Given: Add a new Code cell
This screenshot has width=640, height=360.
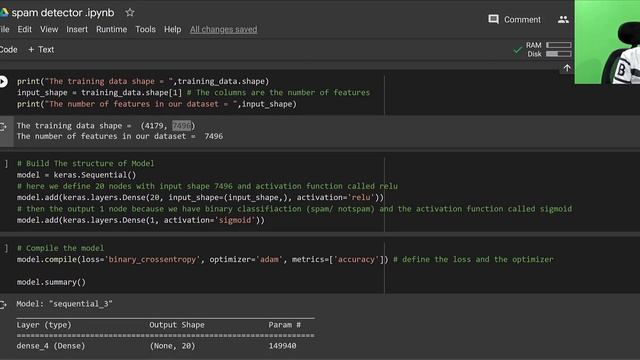Looking at the screenshot, I should (8, 49).
